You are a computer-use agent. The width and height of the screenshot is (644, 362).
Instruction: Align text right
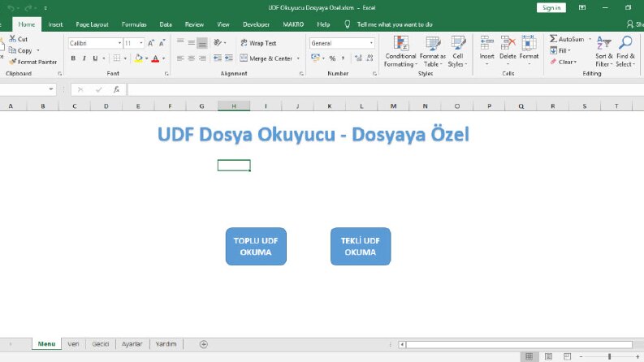click(202, 58)
